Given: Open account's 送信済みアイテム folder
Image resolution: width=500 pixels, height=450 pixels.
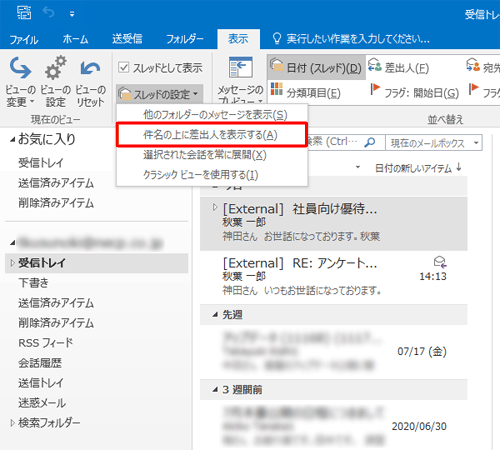Looking at the screenshot, I should [x=56, y=303].
